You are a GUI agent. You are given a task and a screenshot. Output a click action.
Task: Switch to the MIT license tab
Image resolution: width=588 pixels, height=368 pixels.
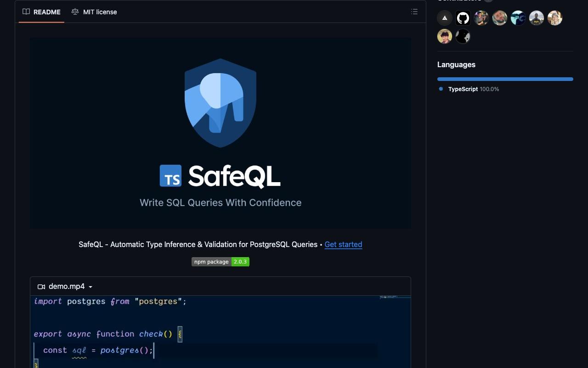coord(94,12)
